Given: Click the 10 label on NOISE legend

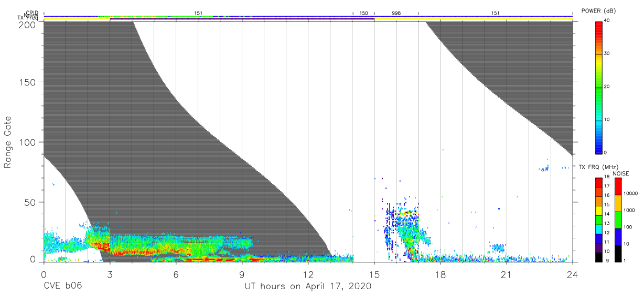Looking at the screenshot, I should pyautogui.click(x=627, y=244).
